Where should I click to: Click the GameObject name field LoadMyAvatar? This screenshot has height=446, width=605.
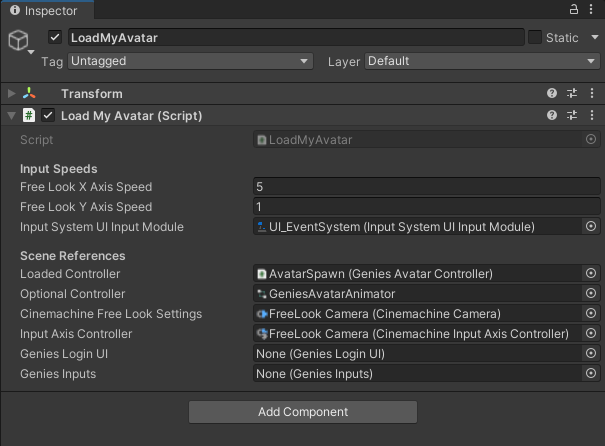(296, 37)
